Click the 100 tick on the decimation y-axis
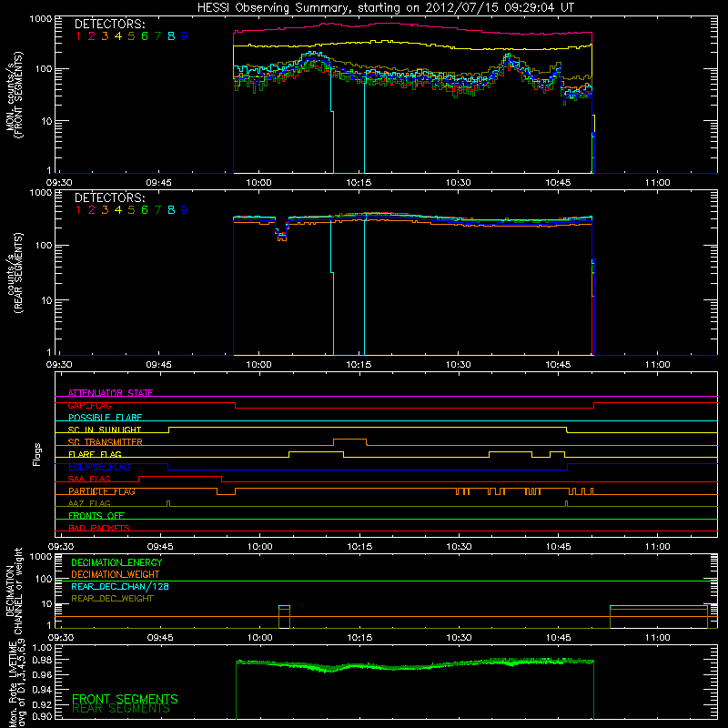Image resolution: width=728 pixels, height=728 pixels. (x=44, y=579)
